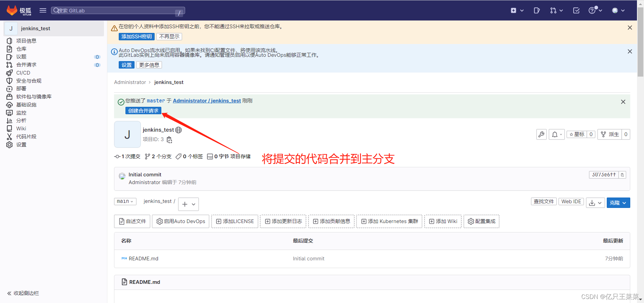Click the 不再显示 button
This screenshot has width=644, height=303.
click(169, 37)
